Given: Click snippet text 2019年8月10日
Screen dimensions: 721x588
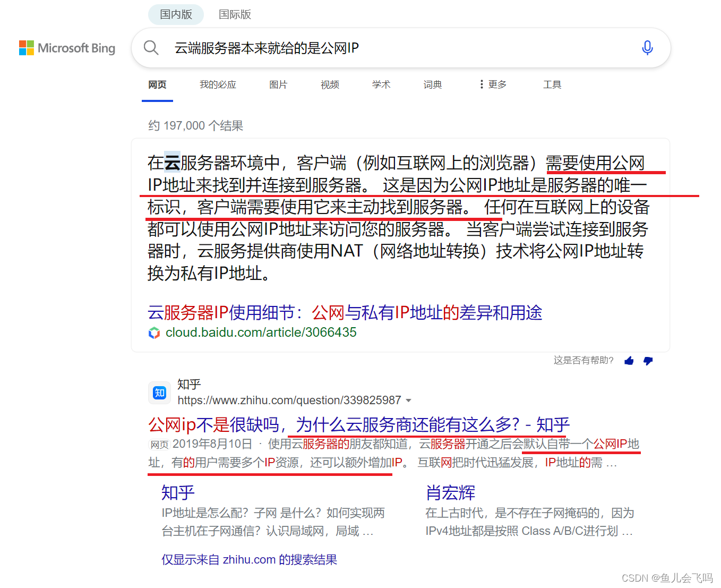Looking at the screenshot, I should click(212, 444).
